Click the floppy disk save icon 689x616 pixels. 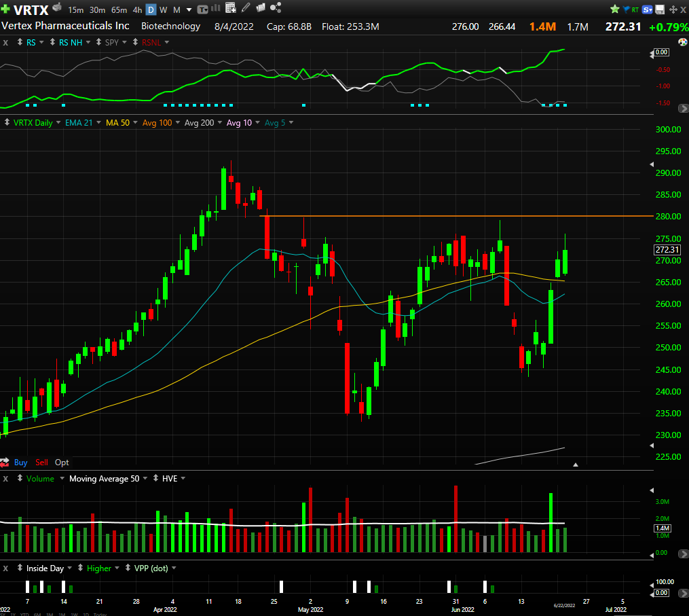click(660, 10)
